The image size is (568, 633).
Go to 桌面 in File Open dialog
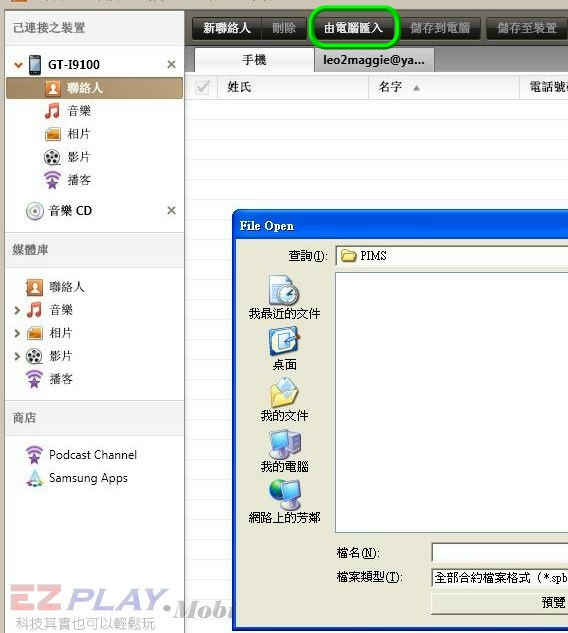tap(284, 349)
